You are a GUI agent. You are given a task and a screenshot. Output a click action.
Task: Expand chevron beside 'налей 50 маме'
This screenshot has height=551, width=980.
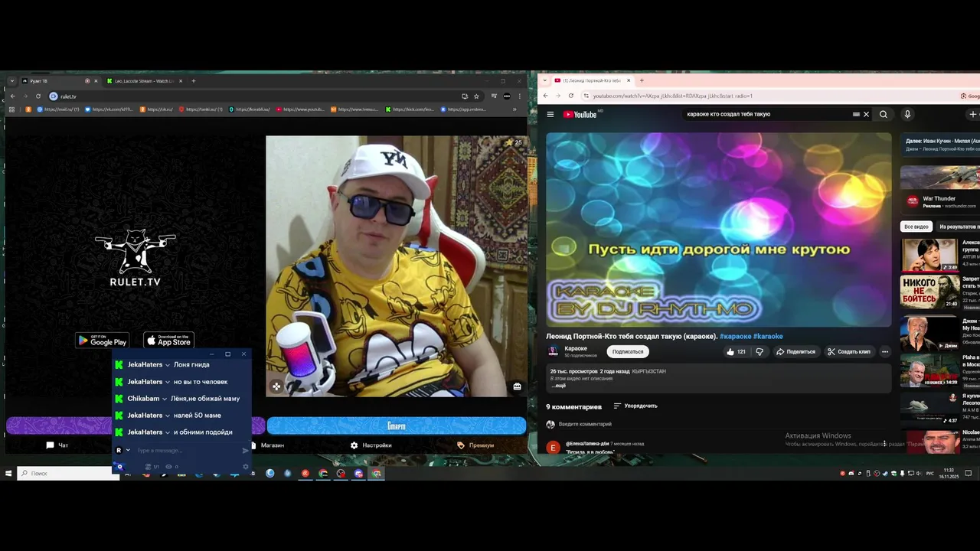pyautogui.click(x=167, y=416)
